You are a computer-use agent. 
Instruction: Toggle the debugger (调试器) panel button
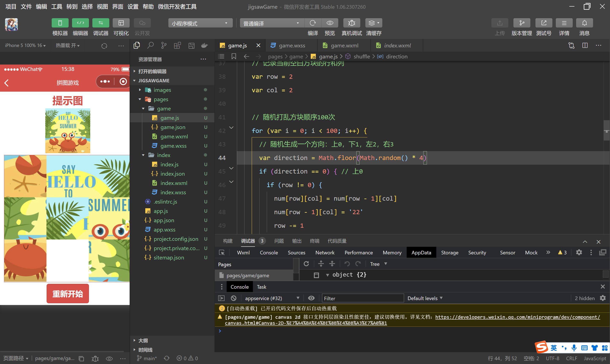[101, 23]
